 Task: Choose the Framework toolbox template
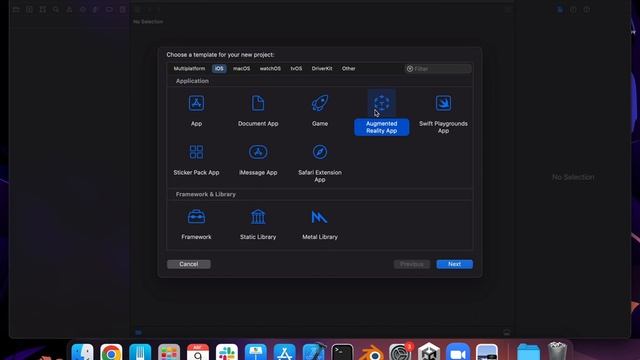tap(196, 217)
